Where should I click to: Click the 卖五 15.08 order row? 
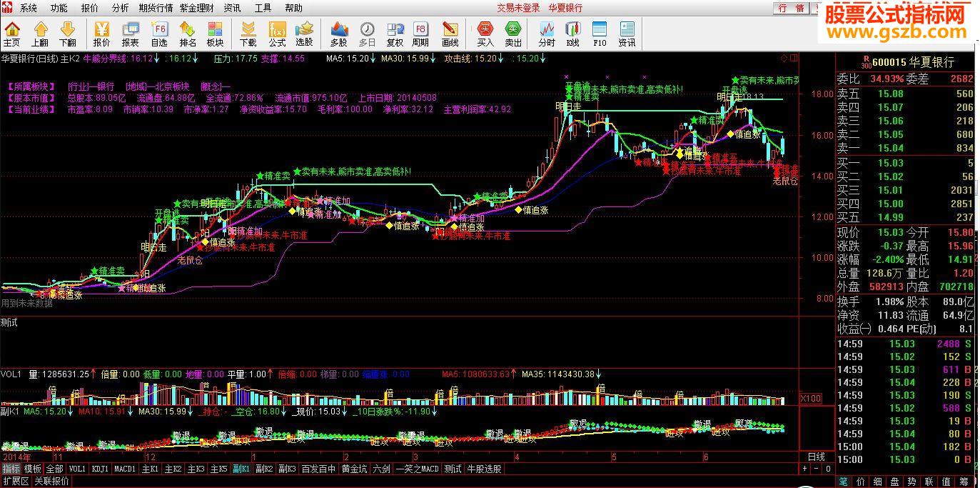click(x=905, y=94)
